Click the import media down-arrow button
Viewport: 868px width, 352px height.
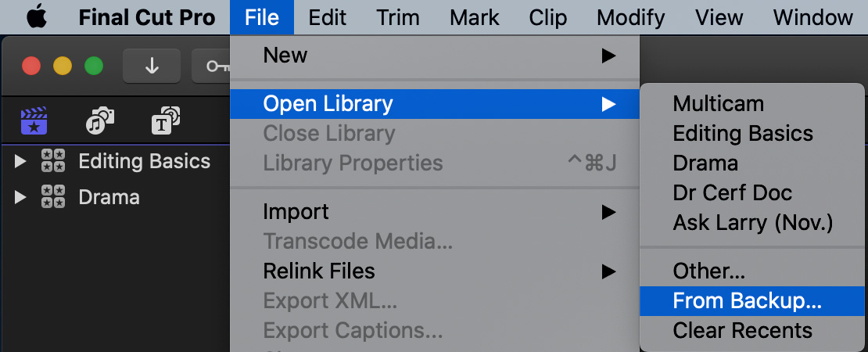click(x=152, y=66)
